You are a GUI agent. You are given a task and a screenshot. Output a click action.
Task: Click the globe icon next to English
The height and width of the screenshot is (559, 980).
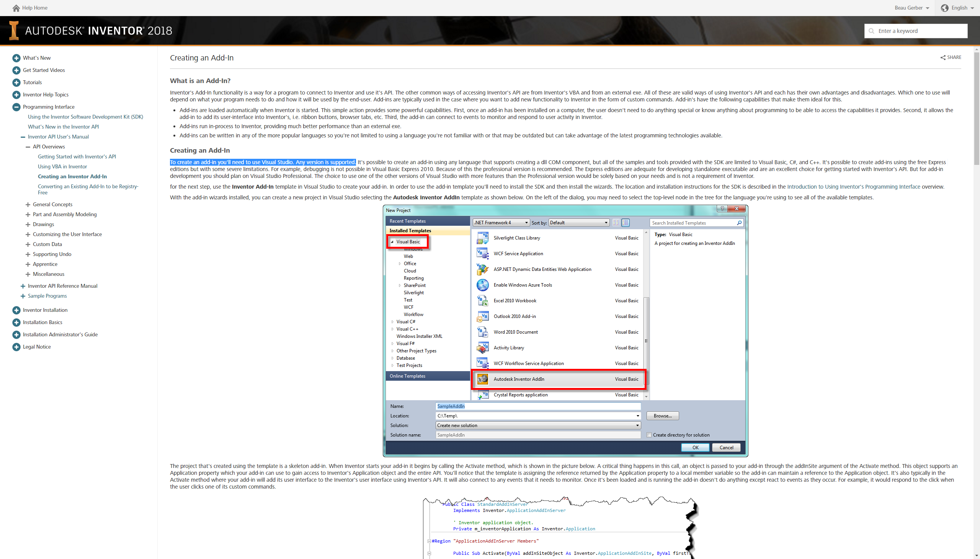[945, 8]
